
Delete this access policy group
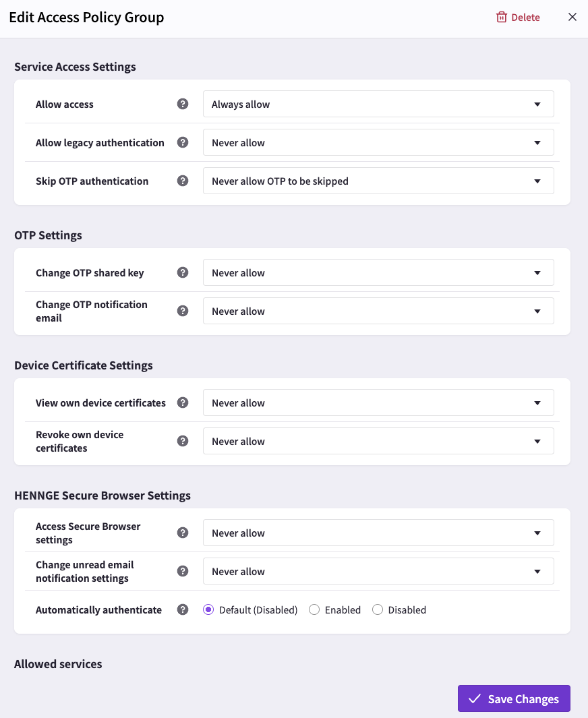518,18
